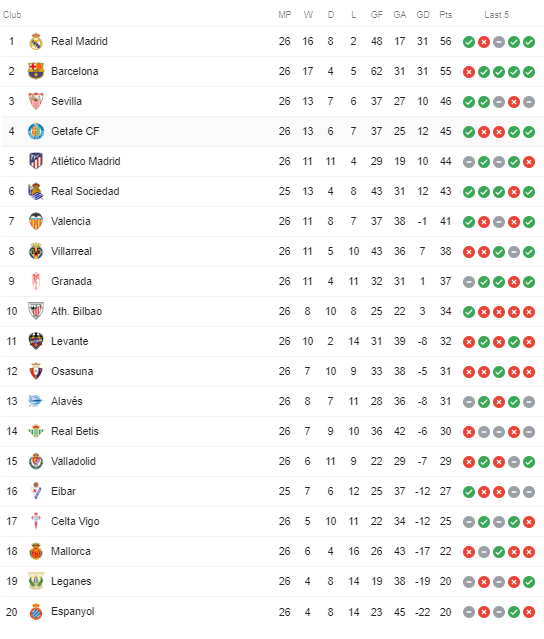Image resolution: width=544 pixels, height=639 pixels.
Task: Open the Ath. Bilbao team name
Action: (76, 312)
